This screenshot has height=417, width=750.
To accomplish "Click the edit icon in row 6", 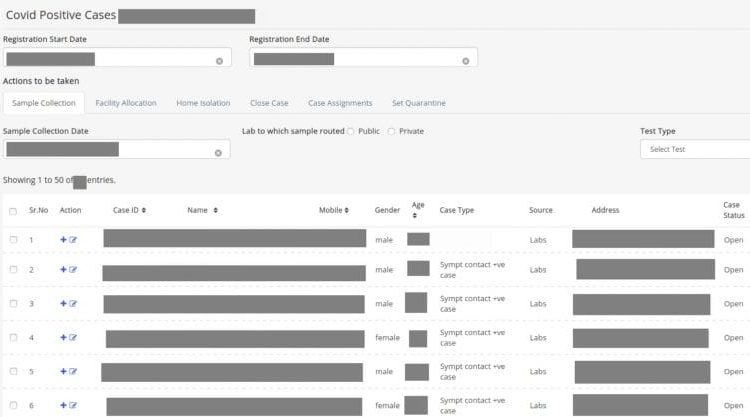I will [x=73, y=405].
